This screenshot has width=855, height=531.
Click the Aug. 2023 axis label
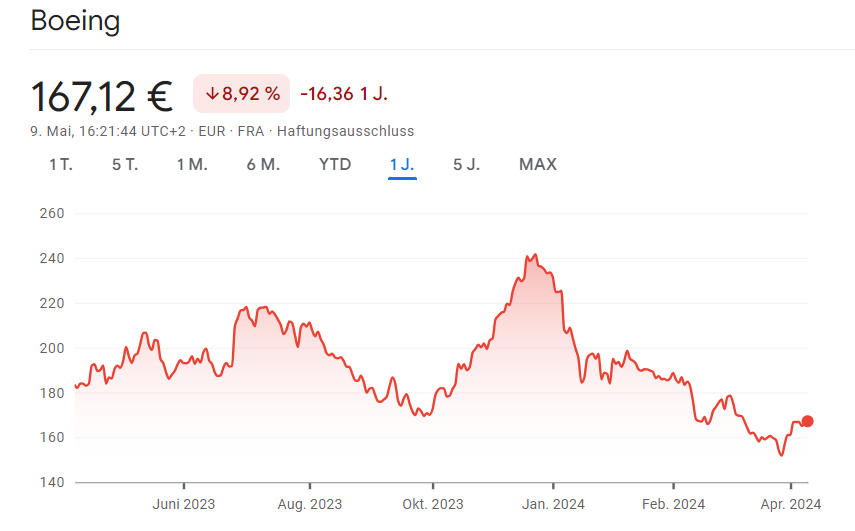tap(310, 504)
